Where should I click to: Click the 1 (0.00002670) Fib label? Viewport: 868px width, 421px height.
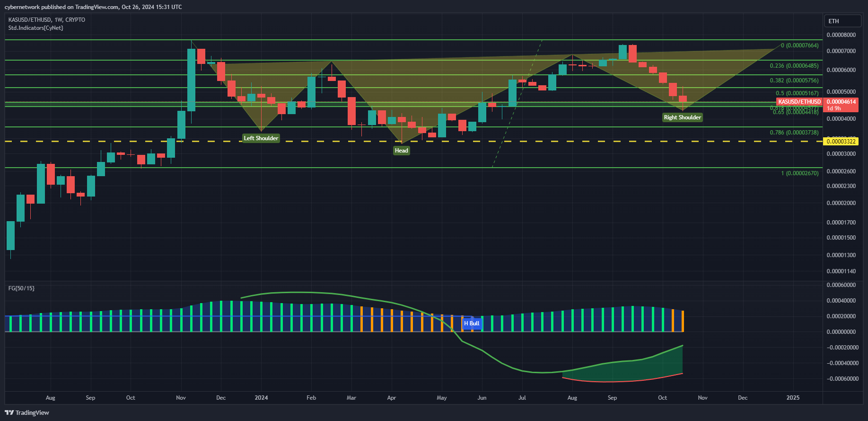799,173
